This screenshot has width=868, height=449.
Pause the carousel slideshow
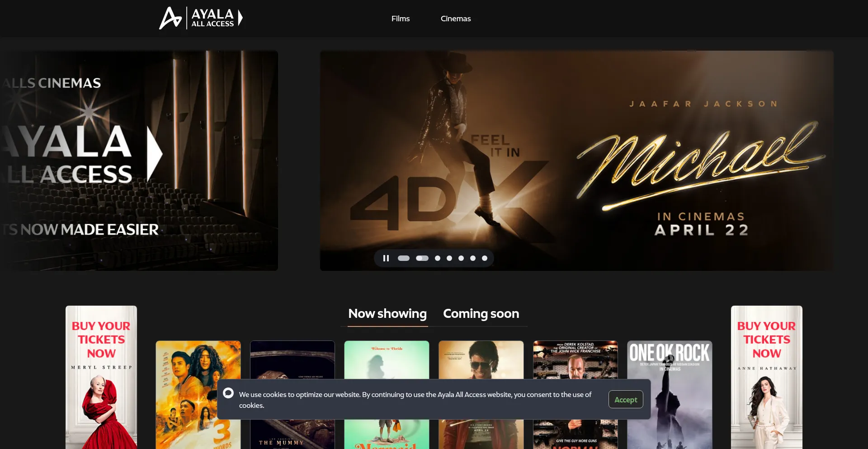(x=386, y=258)
